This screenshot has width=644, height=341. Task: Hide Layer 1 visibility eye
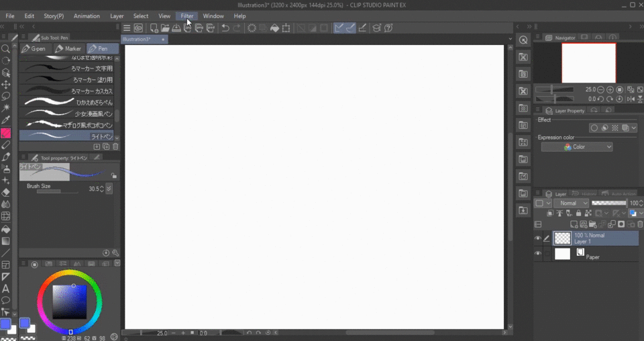[537, 238]
